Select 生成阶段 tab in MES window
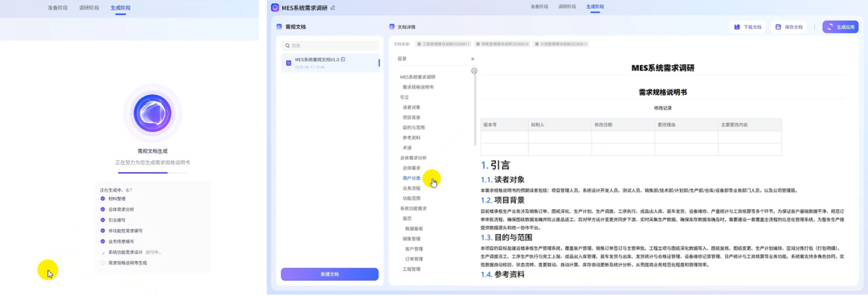Viewport: 868px width, 296px height. [x=595, y=6]
